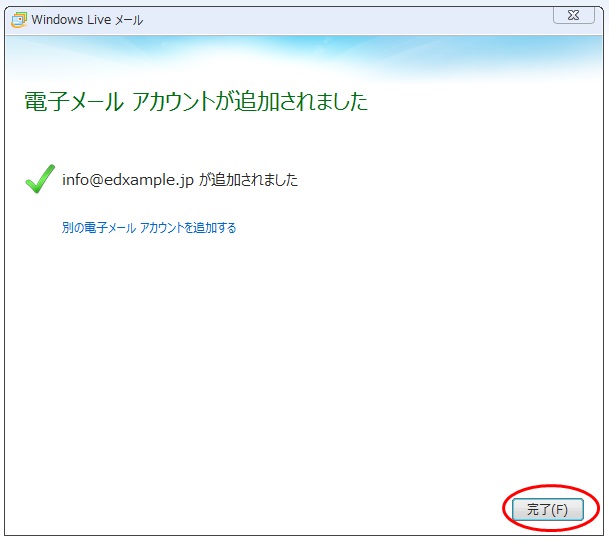Click the Windows Live Mail title bar icon
Viewport: 609px width, 542px height.
18,19
